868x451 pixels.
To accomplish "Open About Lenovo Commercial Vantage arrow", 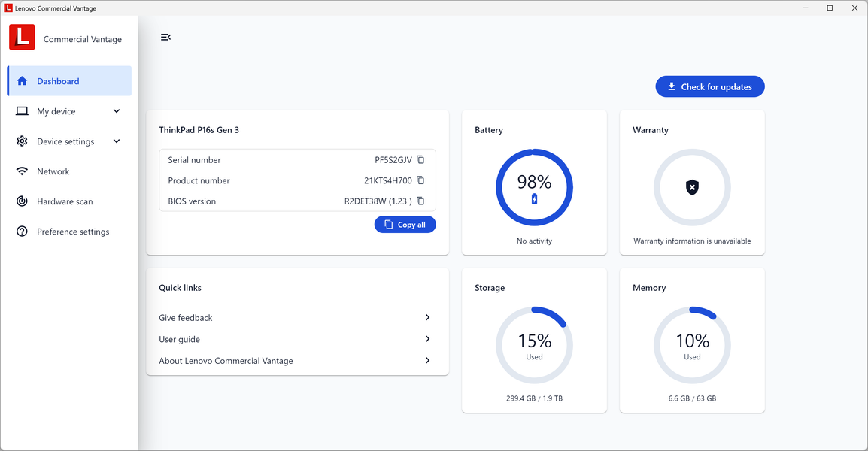I will [x=427, y=360].
